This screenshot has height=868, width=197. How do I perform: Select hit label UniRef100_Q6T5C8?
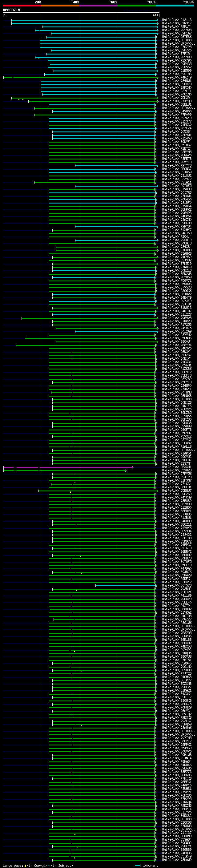(176, 586)
